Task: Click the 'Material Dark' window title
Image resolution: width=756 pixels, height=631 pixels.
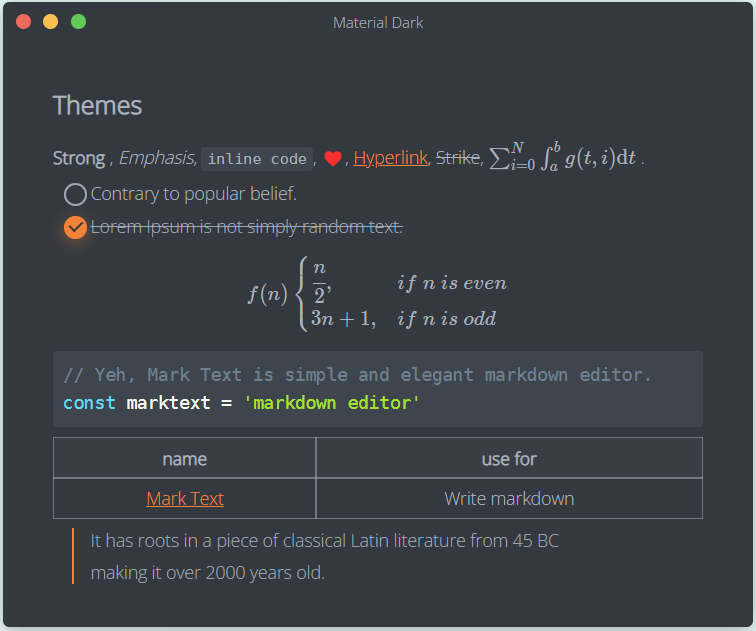Action: [378, 23]
